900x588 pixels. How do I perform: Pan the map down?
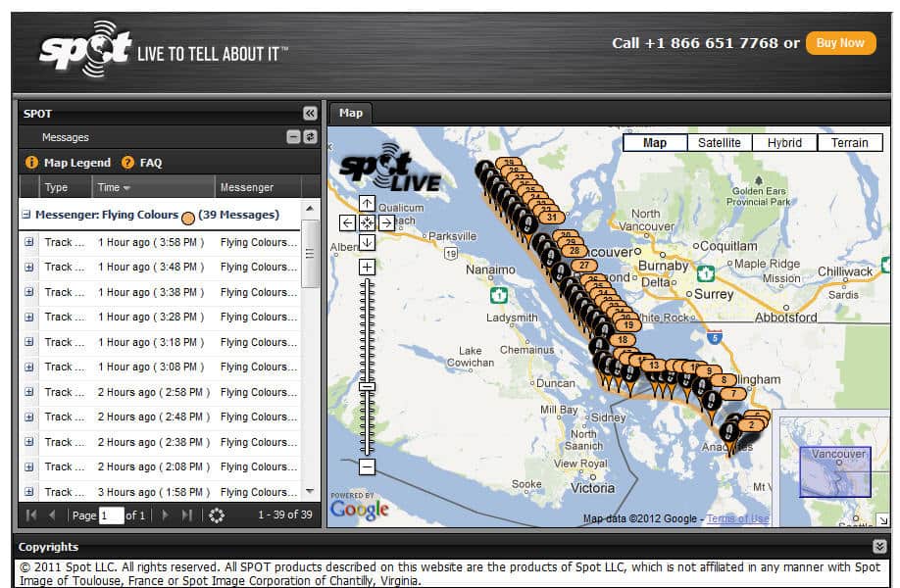(x=368, y=242)
